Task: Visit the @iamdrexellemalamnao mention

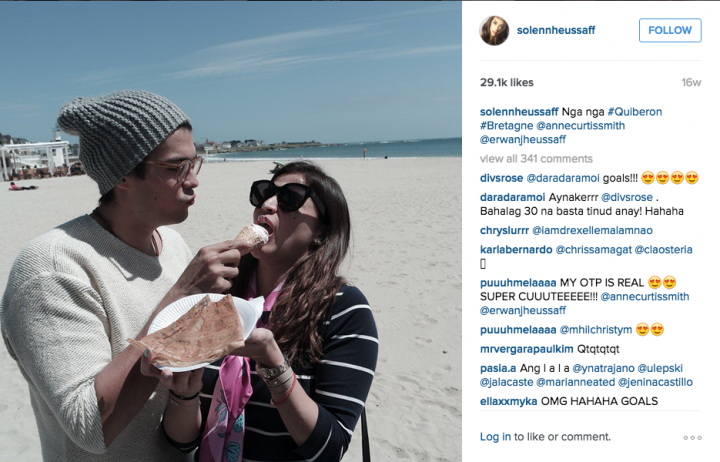Action: 592,231
